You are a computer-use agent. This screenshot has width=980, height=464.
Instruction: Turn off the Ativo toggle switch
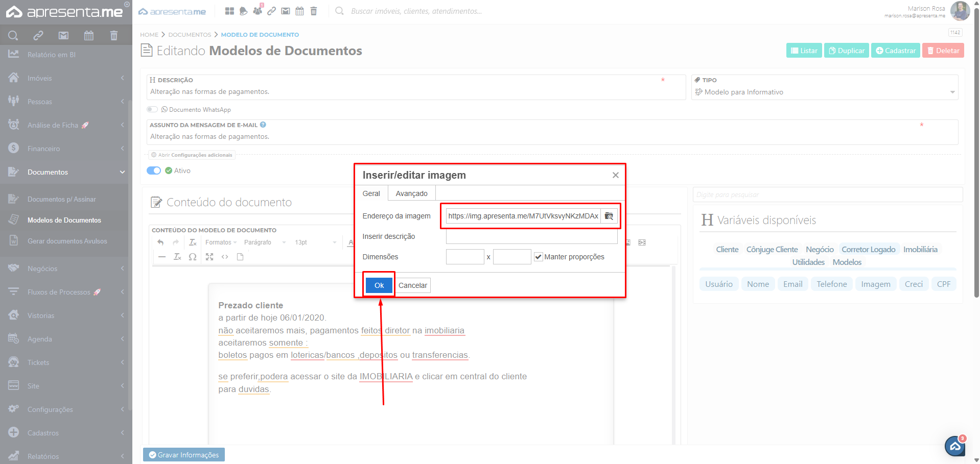(x=154, y=170)
